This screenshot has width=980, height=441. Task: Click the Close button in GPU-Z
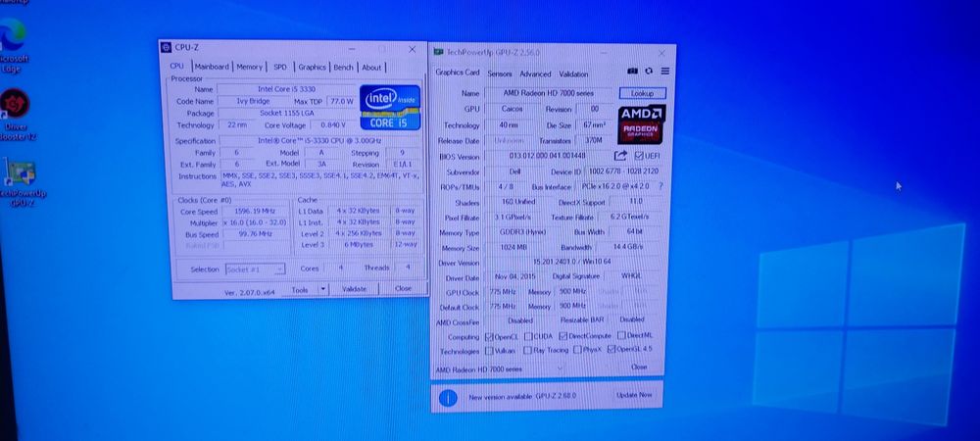click(x=639, y=367)
